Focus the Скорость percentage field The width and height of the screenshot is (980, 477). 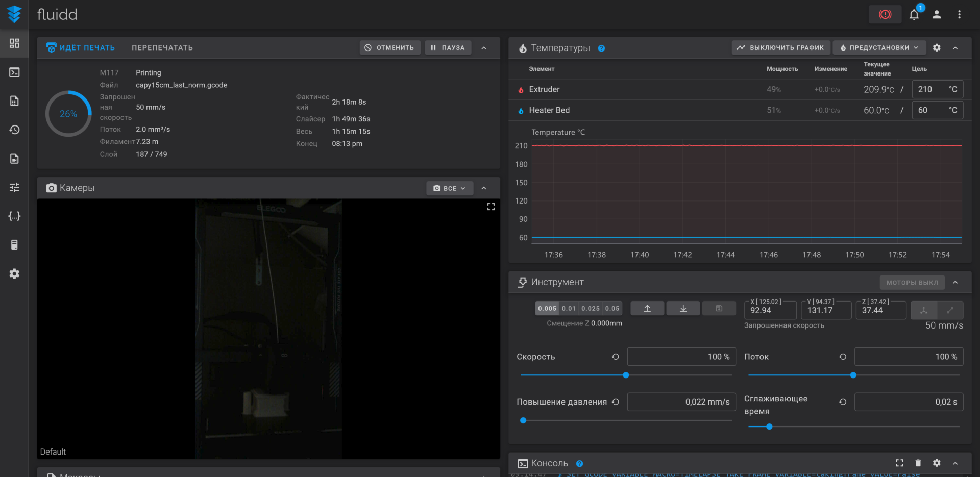681,357
